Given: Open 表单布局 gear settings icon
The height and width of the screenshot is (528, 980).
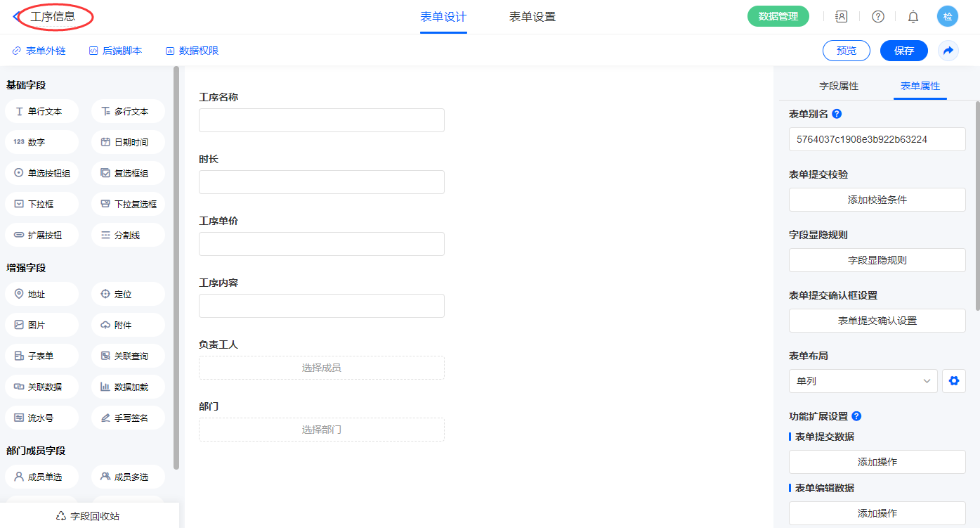Looking at the screenshot, I should (x=953, y=381).
